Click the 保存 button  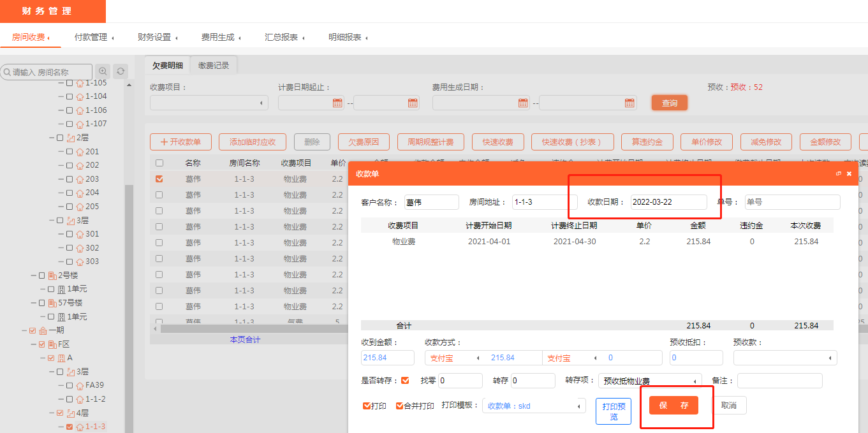(x=673, y=406)
